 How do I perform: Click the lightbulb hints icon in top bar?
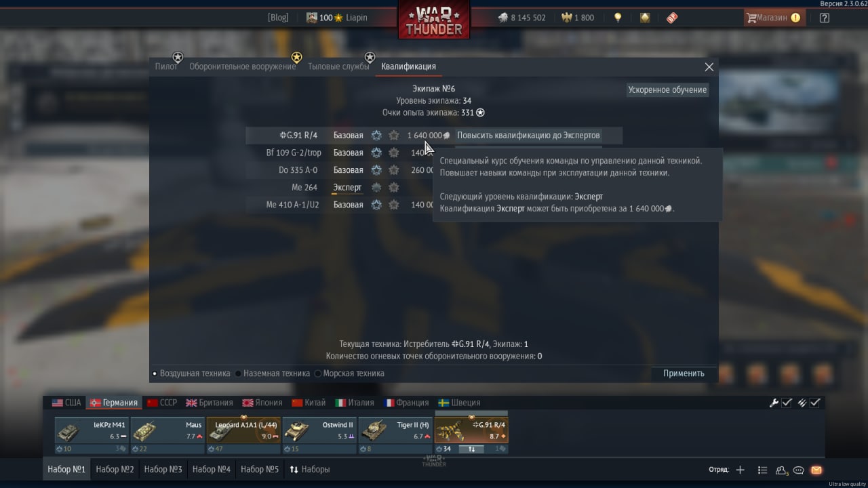618,18
